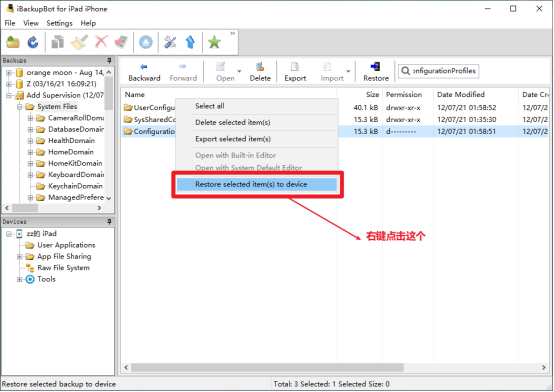Choose Delete selected item(s) in context menu
The height and width of the screenshot is (392, 554).
[256, 122]
